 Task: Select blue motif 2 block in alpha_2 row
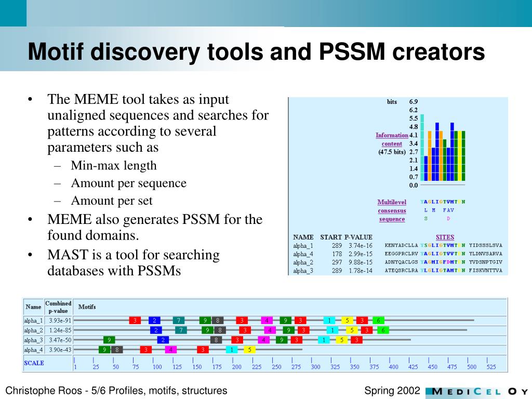[156, 330]
